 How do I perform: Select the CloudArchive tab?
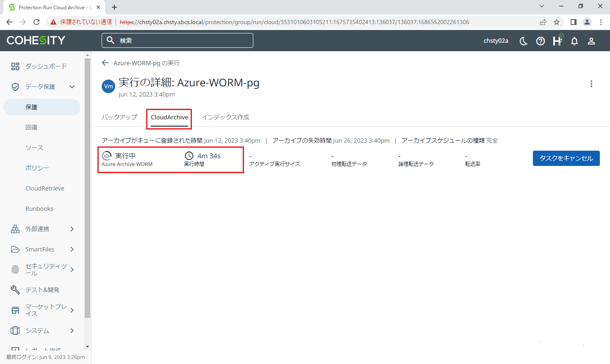coord(169,117)
